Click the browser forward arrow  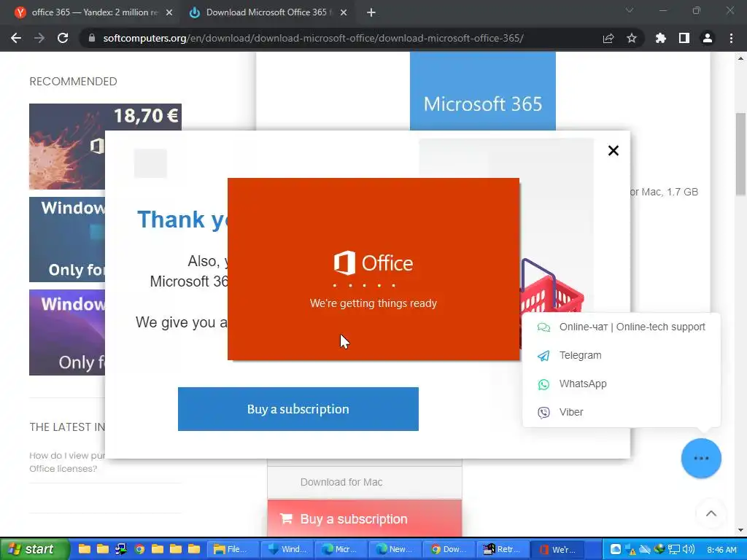coord(39,38)
